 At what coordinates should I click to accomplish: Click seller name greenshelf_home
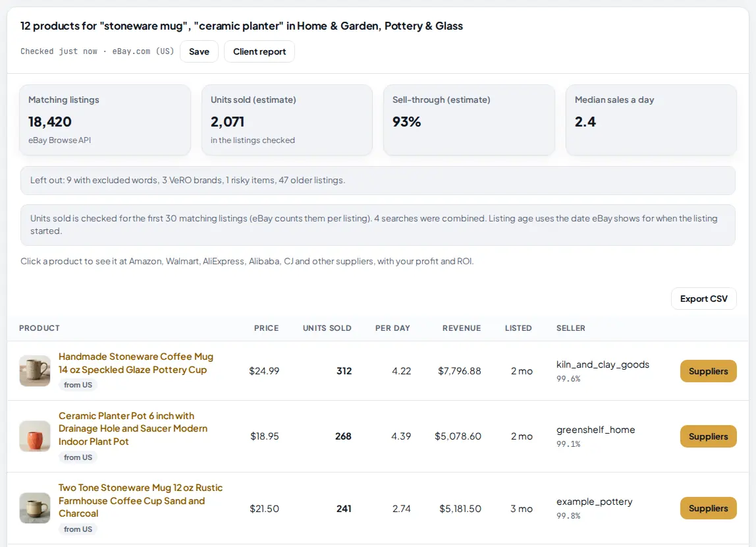pyautogui.click(x=595, y=430)
